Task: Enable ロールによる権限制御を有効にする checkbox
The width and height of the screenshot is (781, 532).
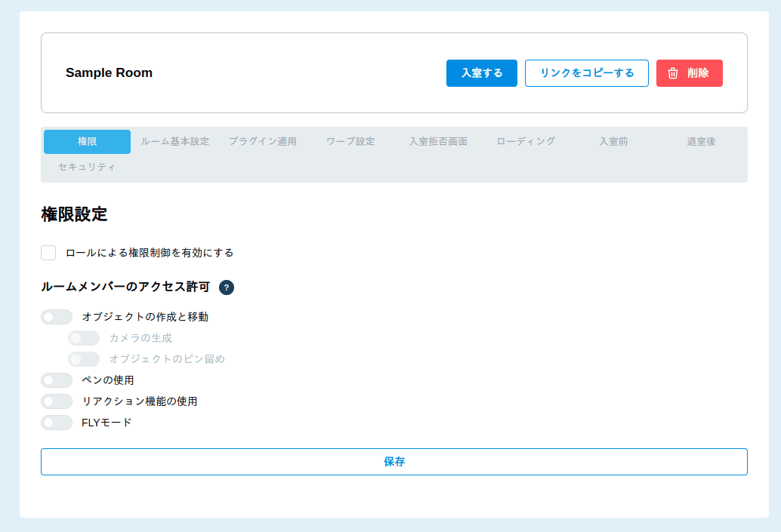Action: tap(48, 253)
